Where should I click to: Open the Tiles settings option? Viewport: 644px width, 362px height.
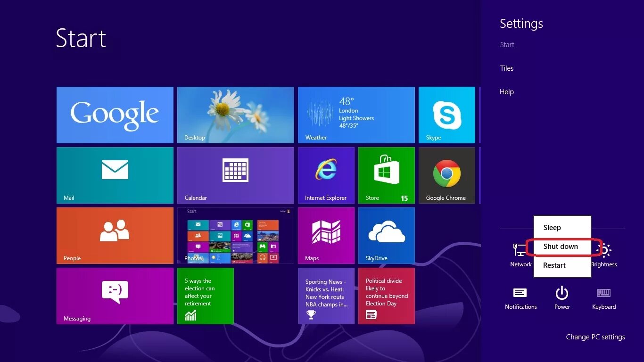tap(507, 68)
